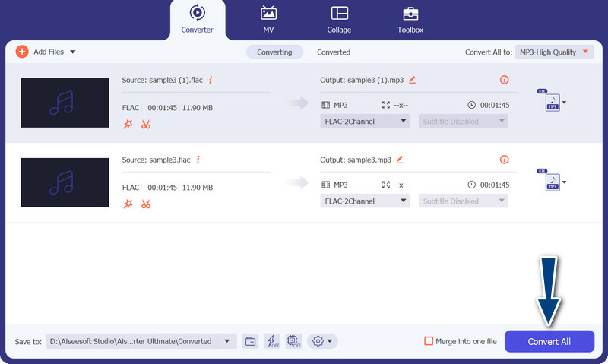Toggle the GPU hardware acceleration OFF icon
Screen dimensions: 608x364
point(294,341)
